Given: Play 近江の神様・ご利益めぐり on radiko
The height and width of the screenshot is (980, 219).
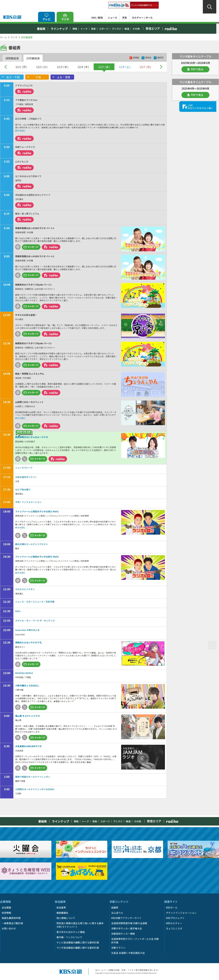Looking at the screenshot, I should click(24, 138).
